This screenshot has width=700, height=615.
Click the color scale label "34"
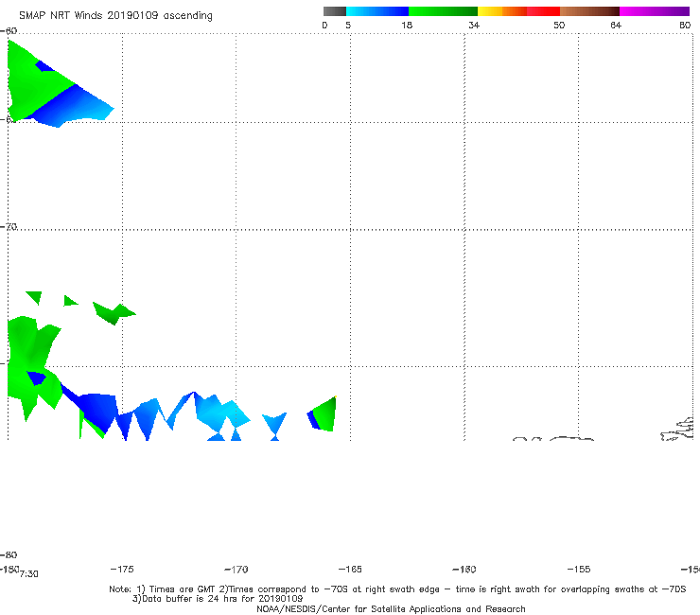click(474, 25)
